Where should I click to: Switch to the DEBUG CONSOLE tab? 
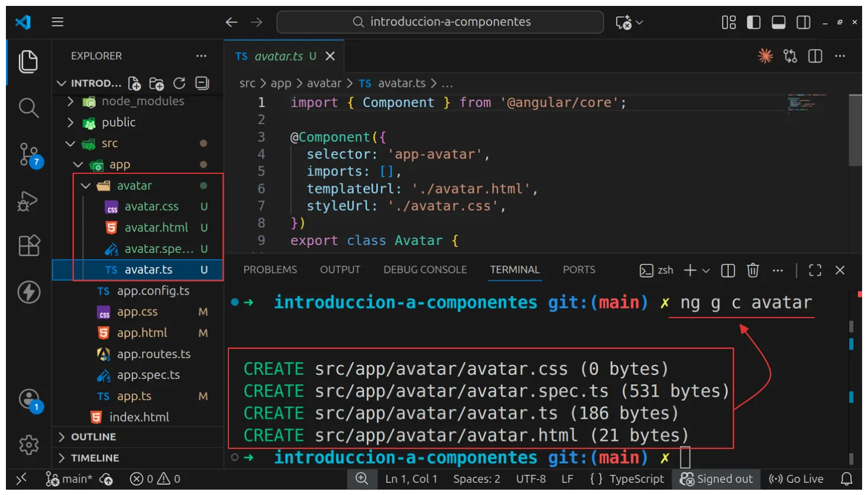click(x=425, y=270)
